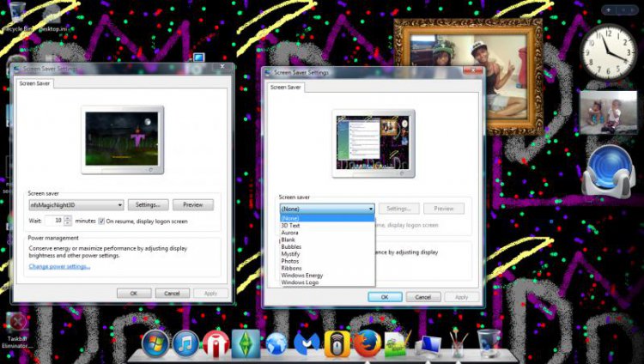Click Preview button in left window
The height and width of the screenshot is (364, 644).
pyautogui.click(x=193, y=204)
